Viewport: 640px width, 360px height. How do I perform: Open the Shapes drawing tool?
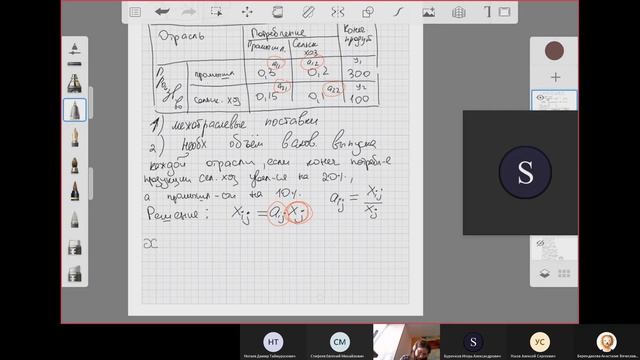pos(368,12)
